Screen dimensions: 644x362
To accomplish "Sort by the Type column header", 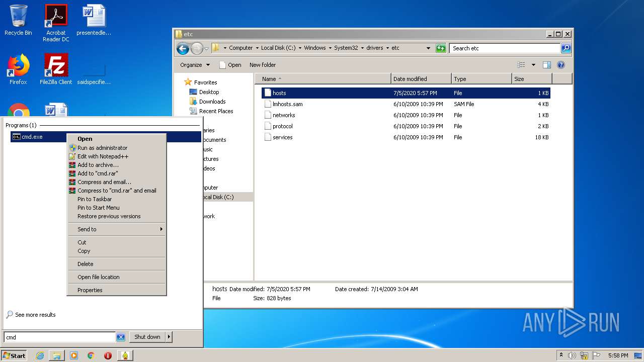I will point(481,79).
